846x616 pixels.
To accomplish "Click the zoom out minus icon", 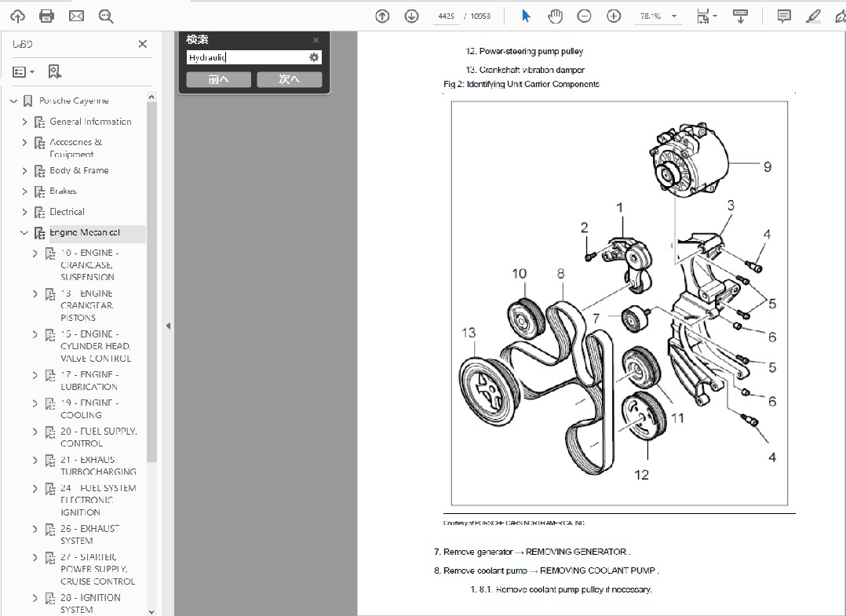I will [x=584, y=16].
